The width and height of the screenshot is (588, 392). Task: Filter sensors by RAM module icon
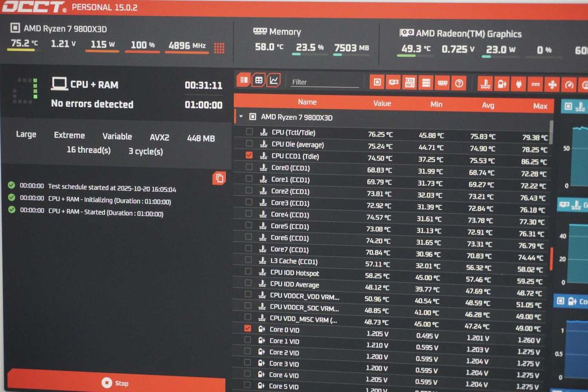pos(443,83)
